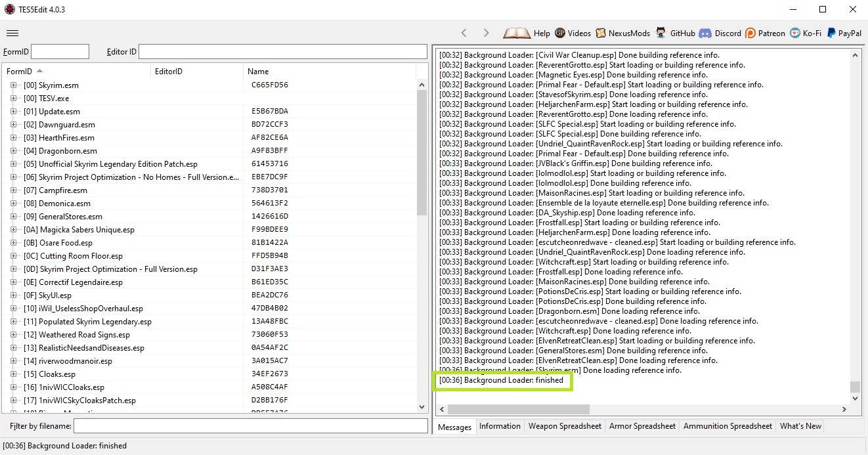Select [11] Populated Skyrim Legendary.esp
This screenshot has height=455, width=868.
pos(87,322)
